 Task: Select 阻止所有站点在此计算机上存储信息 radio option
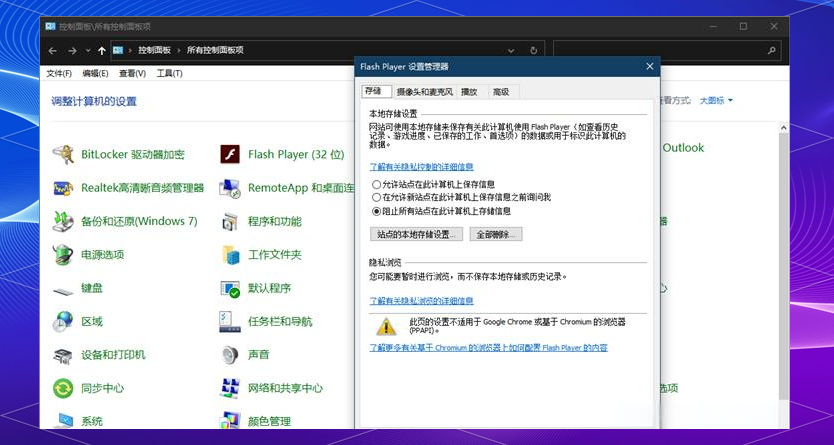click(377, 211)
